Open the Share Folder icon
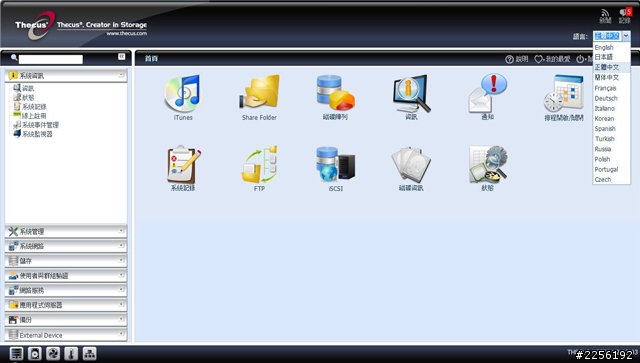Viewport: 640px width, 363px height. [x=259, y=92]
